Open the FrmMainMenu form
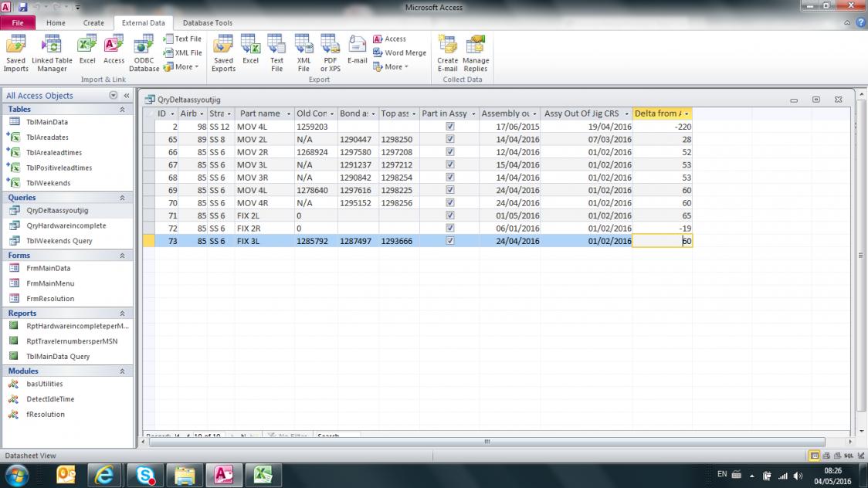868x488 pixels. point(50,283)
